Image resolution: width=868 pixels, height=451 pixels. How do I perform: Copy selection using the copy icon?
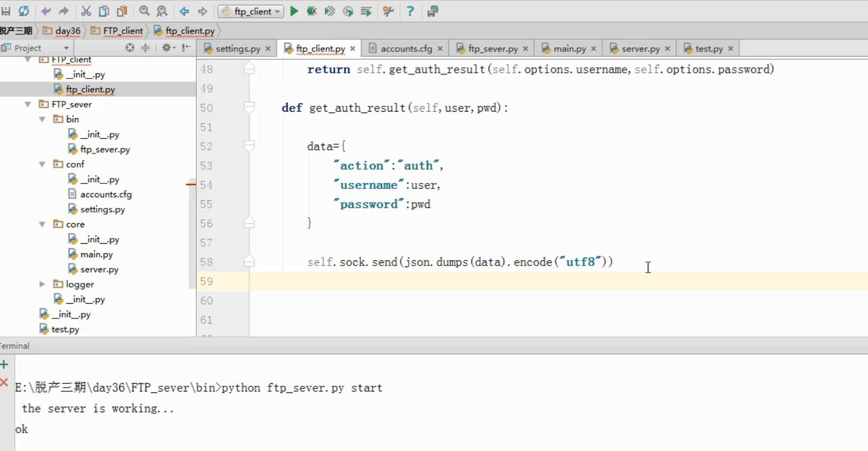pos(104,11)
